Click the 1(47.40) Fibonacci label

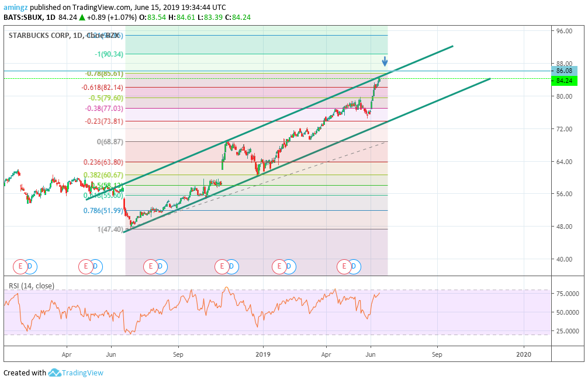[x=110, y=229]
